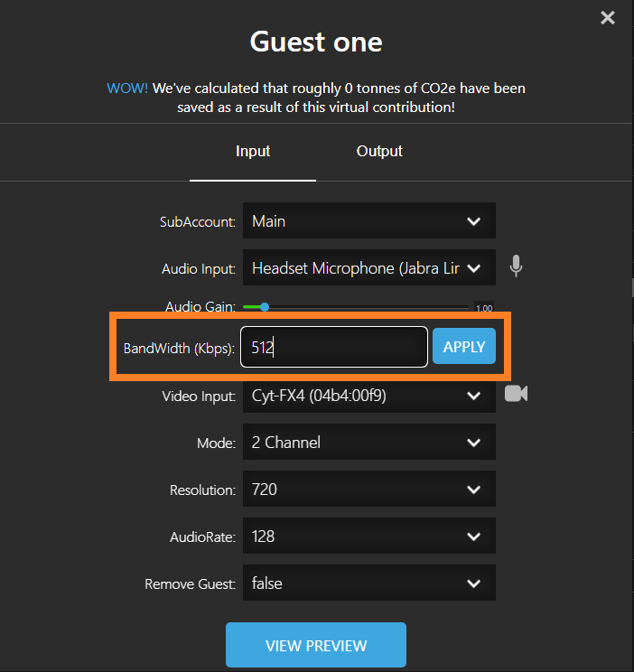Switch to the Input tab

point(253,151)
